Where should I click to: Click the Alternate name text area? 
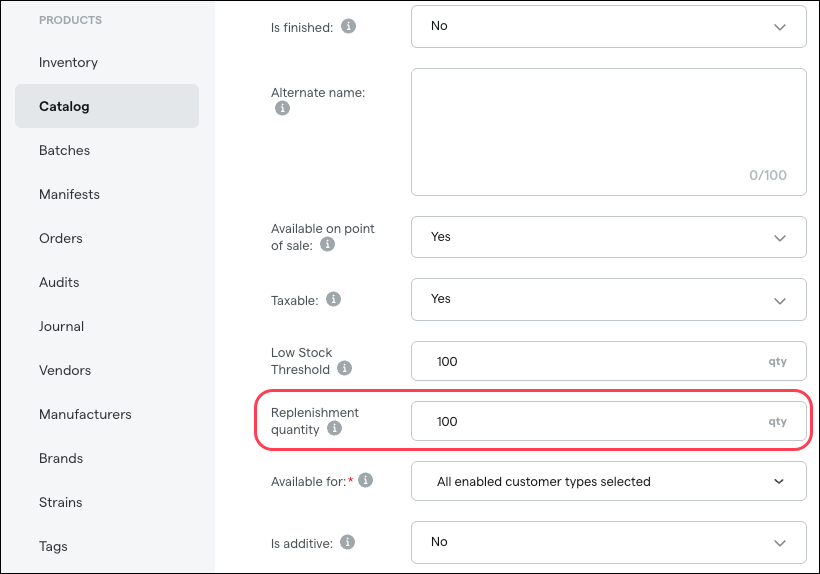(x=609, y=132)
